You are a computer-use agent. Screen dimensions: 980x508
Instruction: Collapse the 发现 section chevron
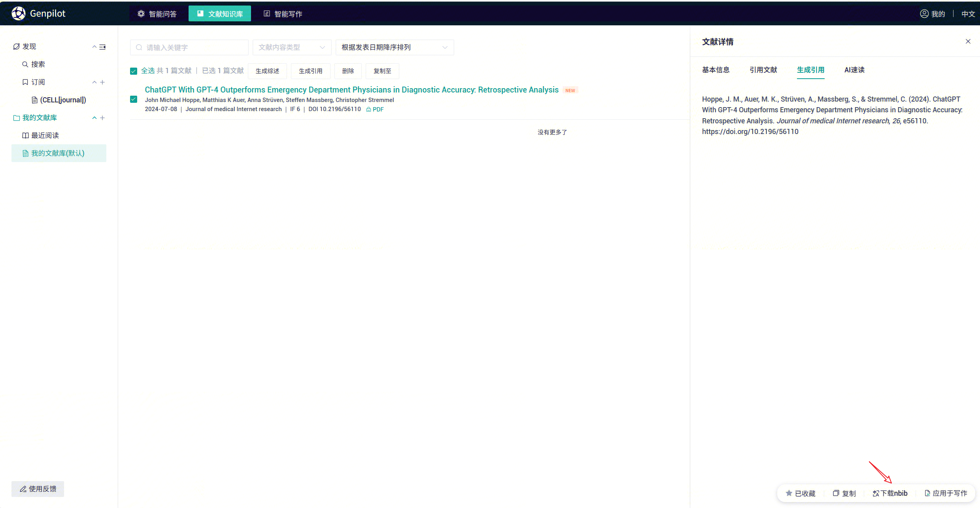click(x=94, y=47)
